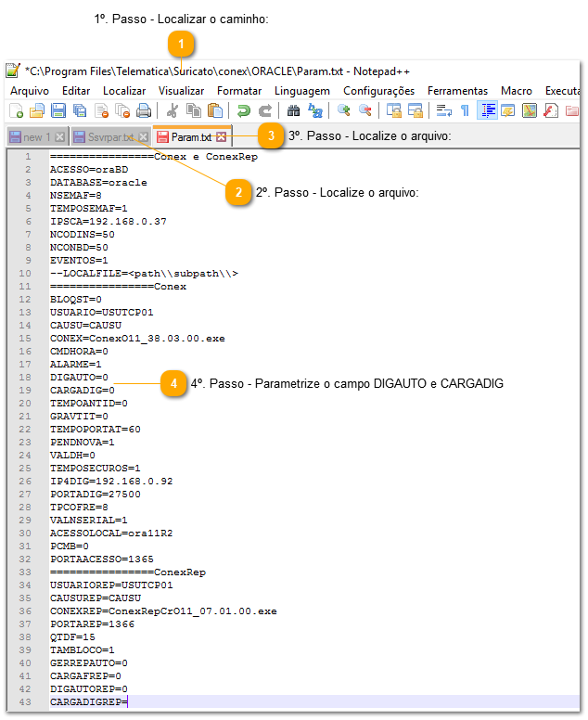This screenshot has height=720, width=588.
Task: Click line IP4DIG=192.168.0.92
Action: coord(111,482)
